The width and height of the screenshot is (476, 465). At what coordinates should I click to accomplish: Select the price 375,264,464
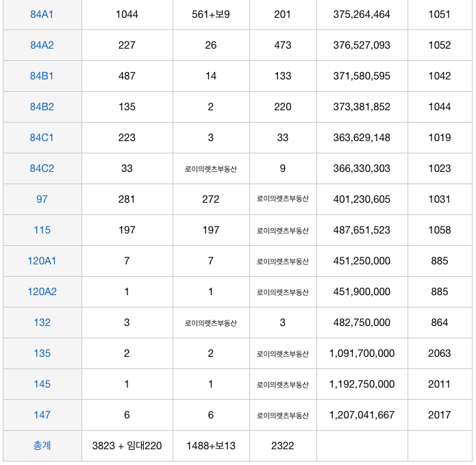[x=362, y=14]
